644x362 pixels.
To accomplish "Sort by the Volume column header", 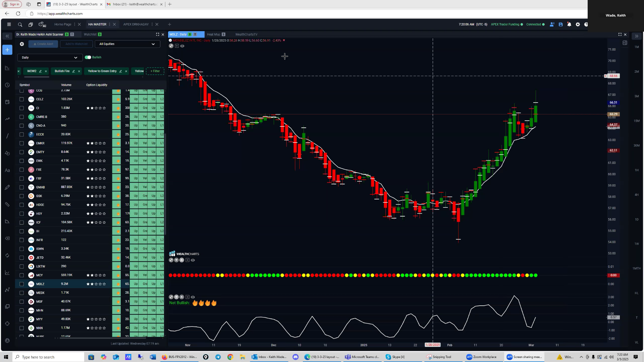I will coord(66,85).
